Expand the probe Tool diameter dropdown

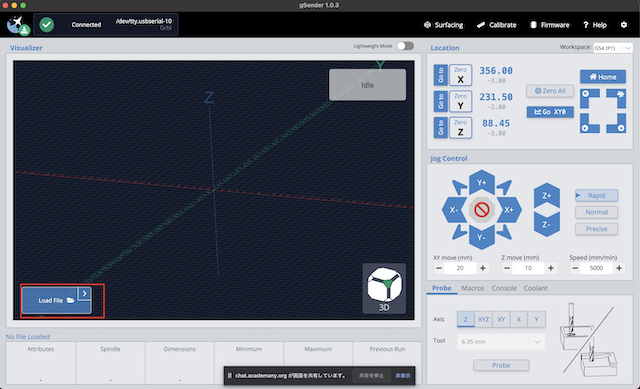click(501, 342)
